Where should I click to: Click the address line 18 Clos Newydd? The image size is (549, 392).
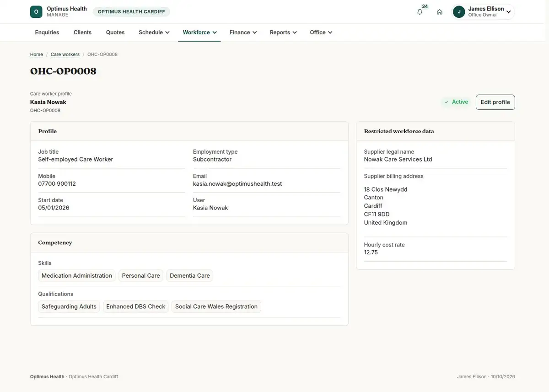coord(386,189)
